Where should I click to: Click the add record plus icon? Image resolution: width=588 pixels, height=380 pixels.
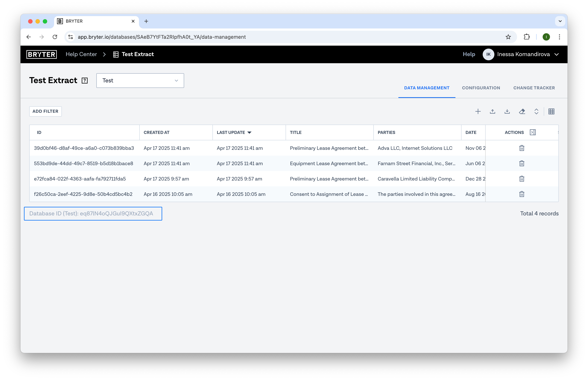(478, 111)
